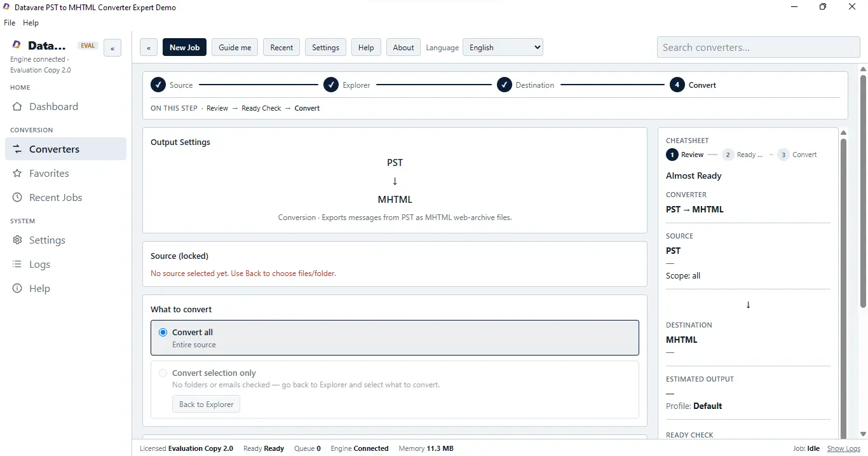This screenshot has height=456, width=868.
Task: Open Dashboard in the sidebar
Action: click(x=65, y=107)
